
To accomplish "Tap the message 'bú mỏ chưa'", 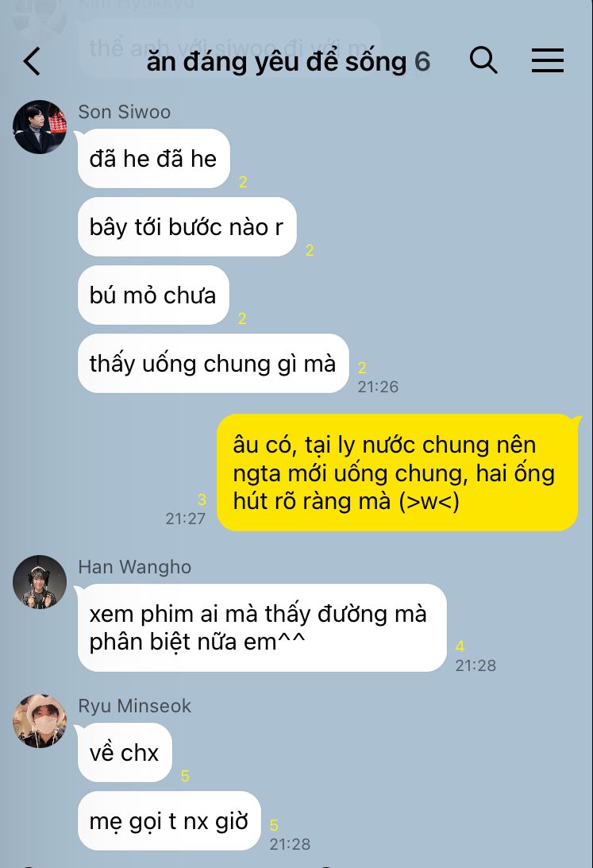I will coord(153,295).
